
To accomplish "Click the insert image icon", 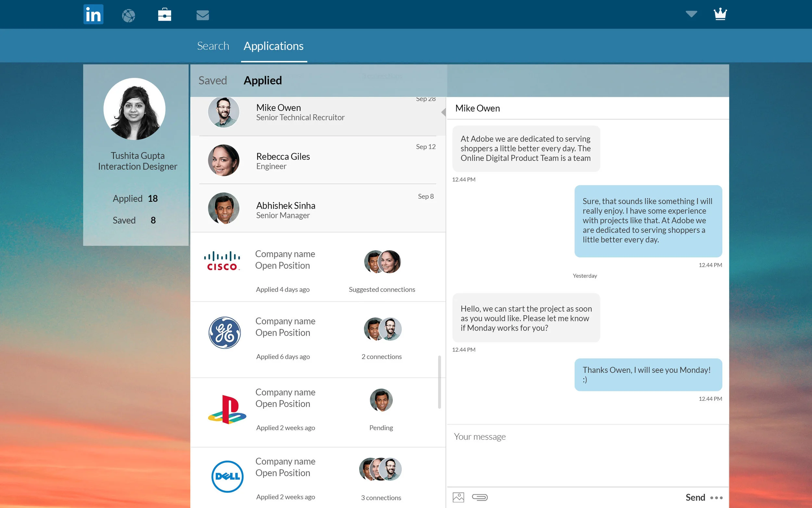I will click(458, 497).
